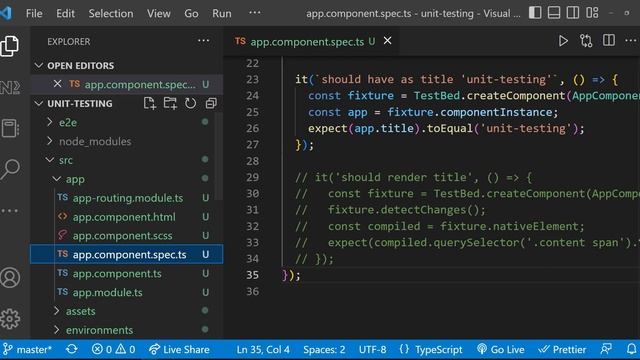Open app.component.scss file
This screenshot has width=640, height=360.
click(127, 236)
